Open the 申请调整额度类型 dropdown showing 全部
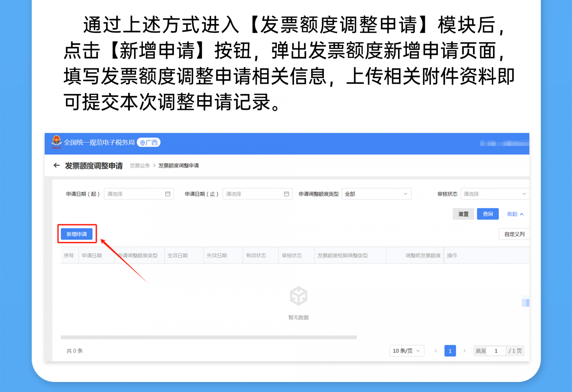Viewport: 572px width, 392px height. (x=376, y=194)
